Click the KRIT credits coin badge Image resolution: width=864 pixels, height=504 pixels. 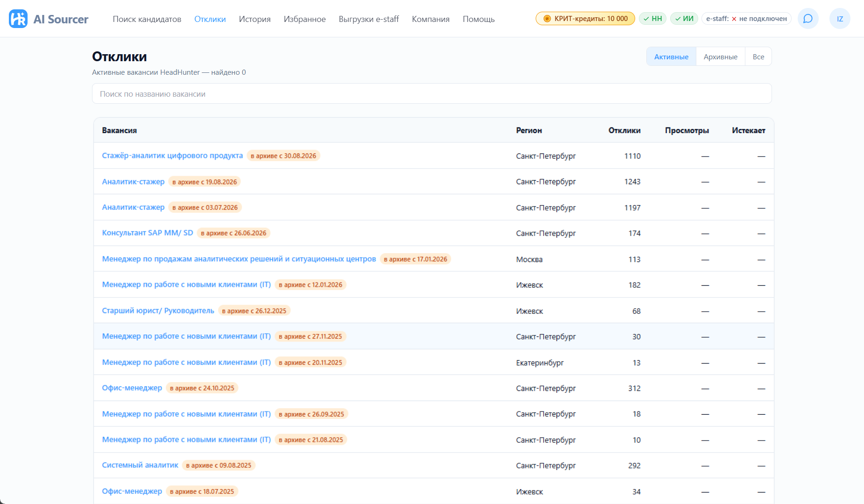pos(585,19)
